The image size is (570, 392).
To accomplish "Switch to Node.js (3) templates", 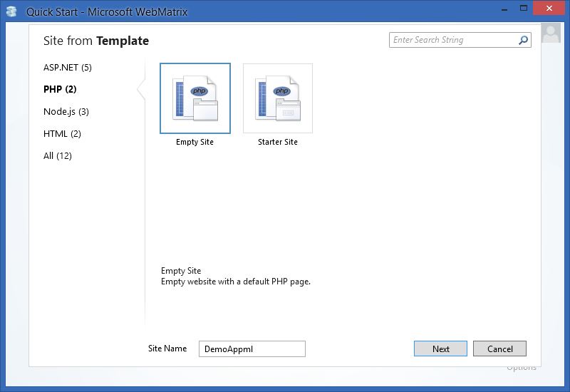I will point(66,111).
